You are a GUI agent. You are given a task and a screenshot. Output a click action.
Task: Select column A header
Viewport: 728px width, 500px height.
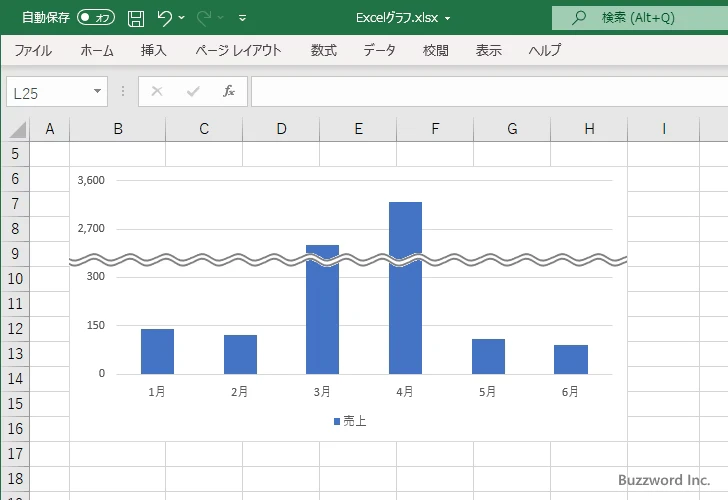(x=50, y=129)
